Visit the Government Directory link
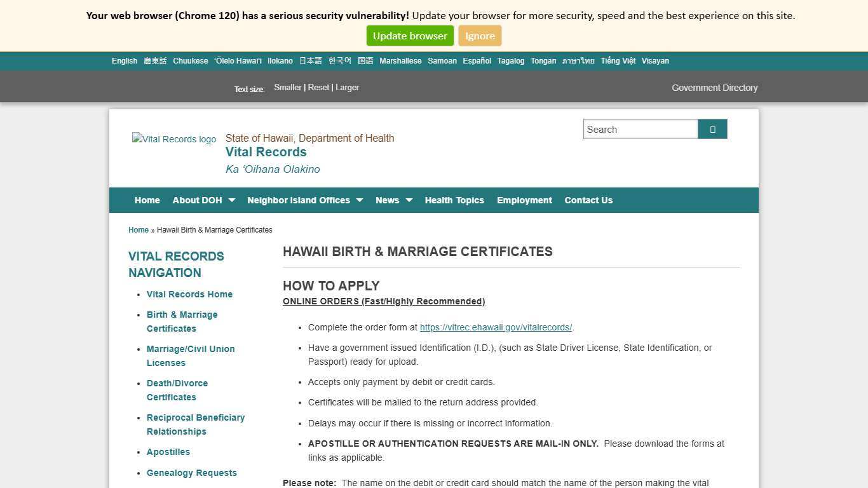 coord(714,88)
